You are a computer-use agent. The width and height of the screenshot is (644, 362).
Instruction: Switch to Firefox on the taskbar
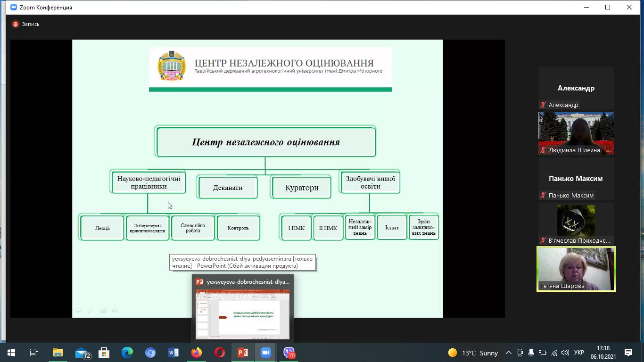[197, 353]
